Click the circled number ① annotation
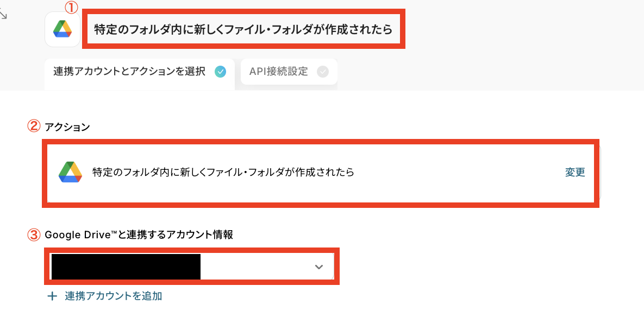 pos(71,7)
